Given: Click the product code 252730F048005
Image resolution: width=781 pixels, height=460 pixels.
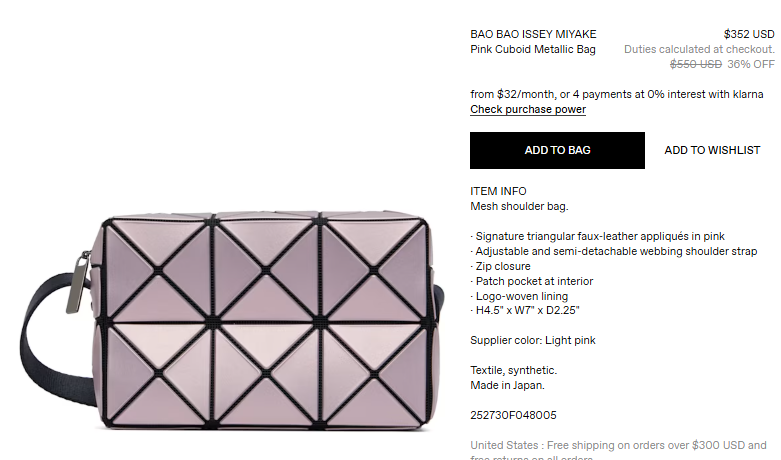Looking at the screenshot, I should [x=513, y=415].
